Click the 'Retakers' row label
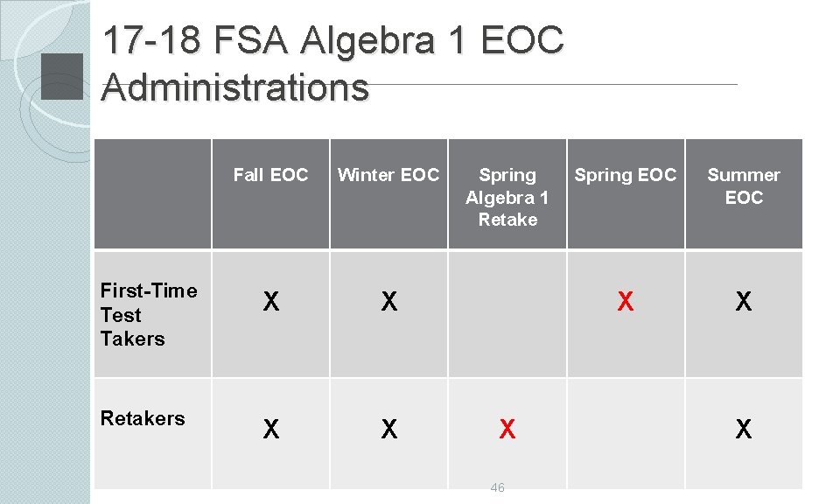This screenshot has height=504, width=819. tap(143, 418)
